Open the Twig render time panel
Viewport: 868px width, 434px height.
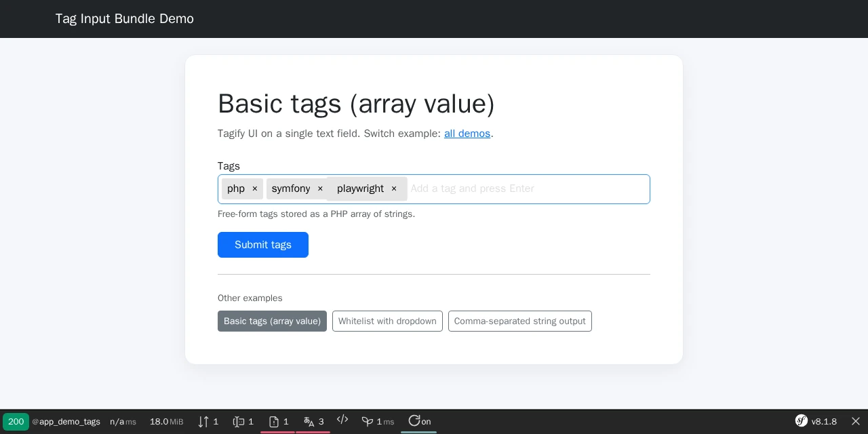[378, 422]
